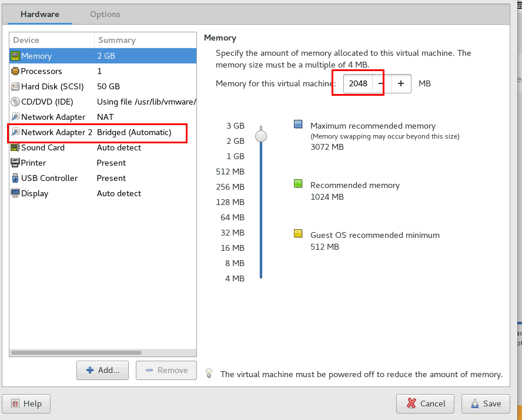Click the memory slider handle
This screenshot has height=420, width=522.
tap(260, 136)
